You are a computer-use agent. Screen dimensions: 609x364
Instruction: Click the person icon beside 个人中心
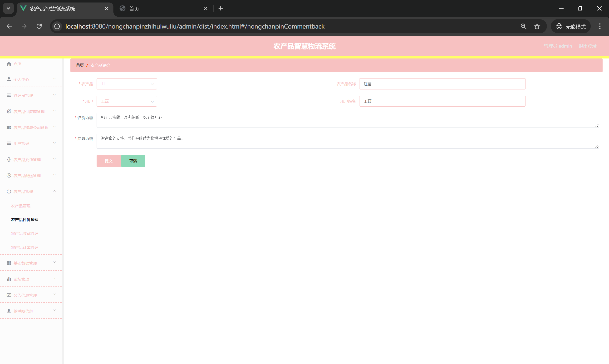[x=9, y=79]
